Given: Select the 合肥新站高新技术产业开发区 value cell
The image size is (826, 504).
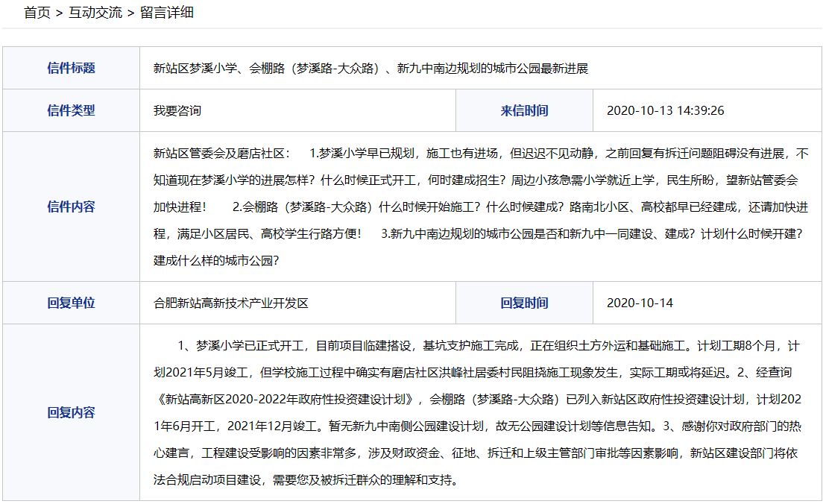Looking at the screenshot, I should click(297, 303).
